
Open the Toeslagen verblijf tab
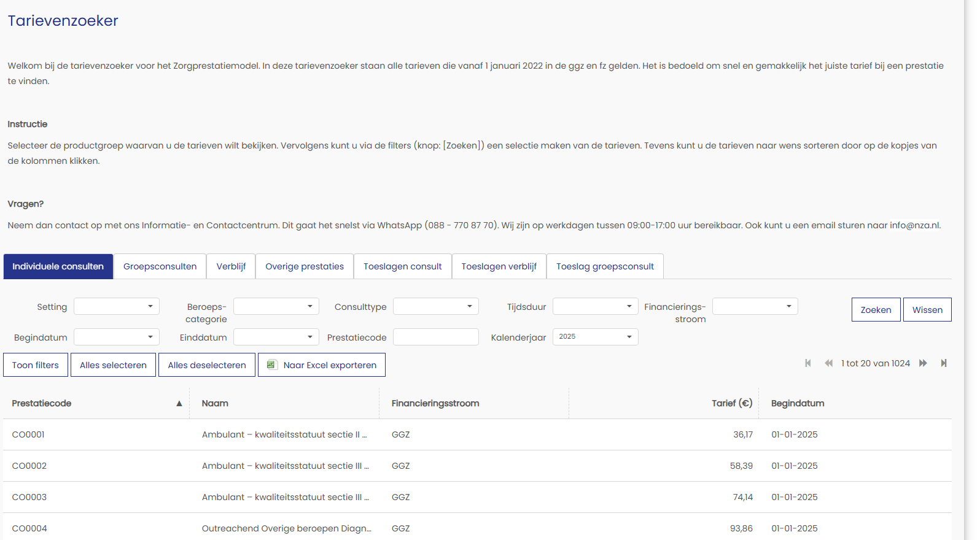point(499,266)
